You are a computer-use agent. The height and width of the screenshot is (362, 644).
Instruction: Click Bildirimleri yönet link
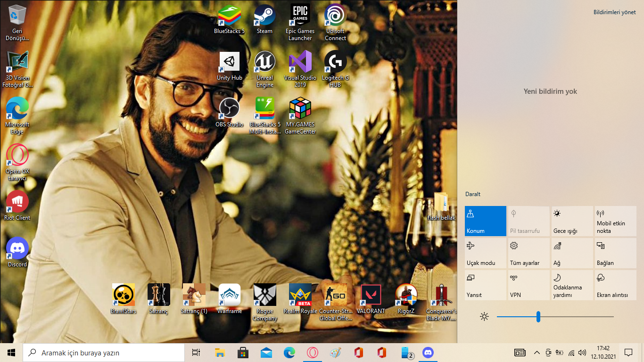pyautogui.click(x=614, y=12)
